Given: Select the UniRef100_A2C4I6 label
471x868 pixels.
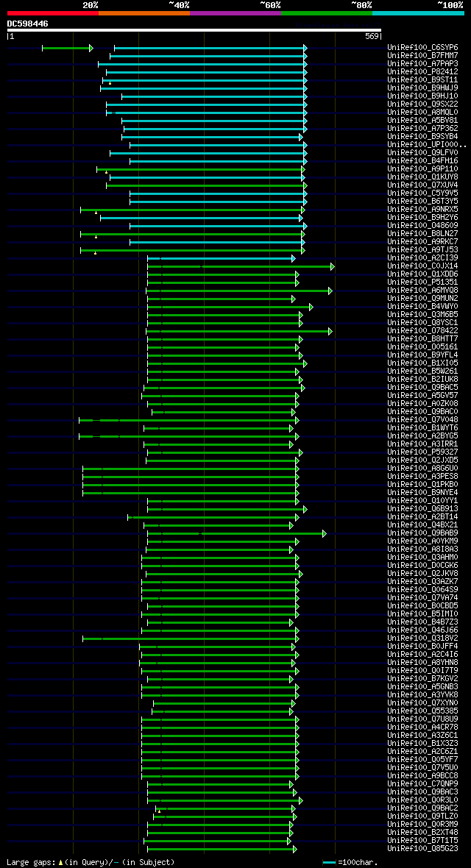Looking at the screenshot, I should click(422, 653).
